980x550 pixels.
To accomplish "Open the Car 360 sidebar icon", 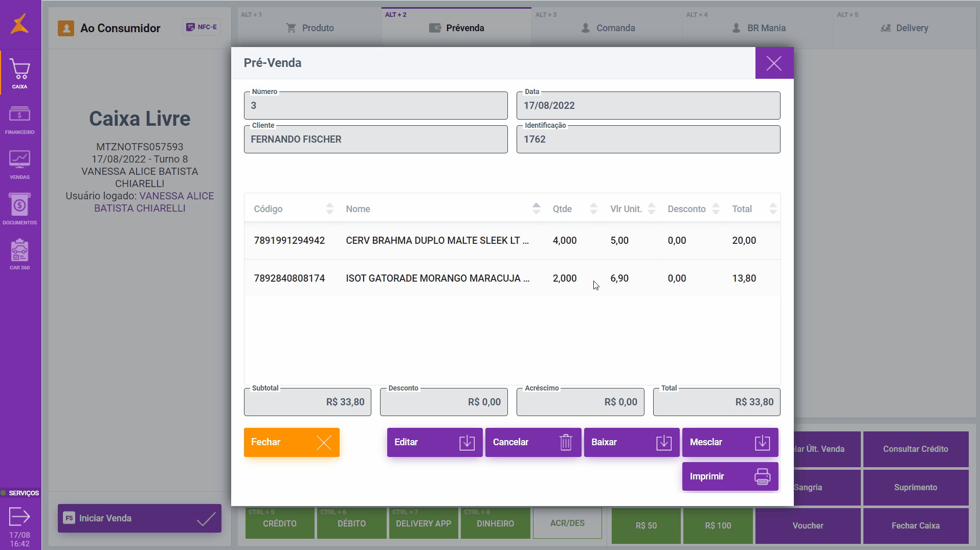I will click(x=20, y=250).
